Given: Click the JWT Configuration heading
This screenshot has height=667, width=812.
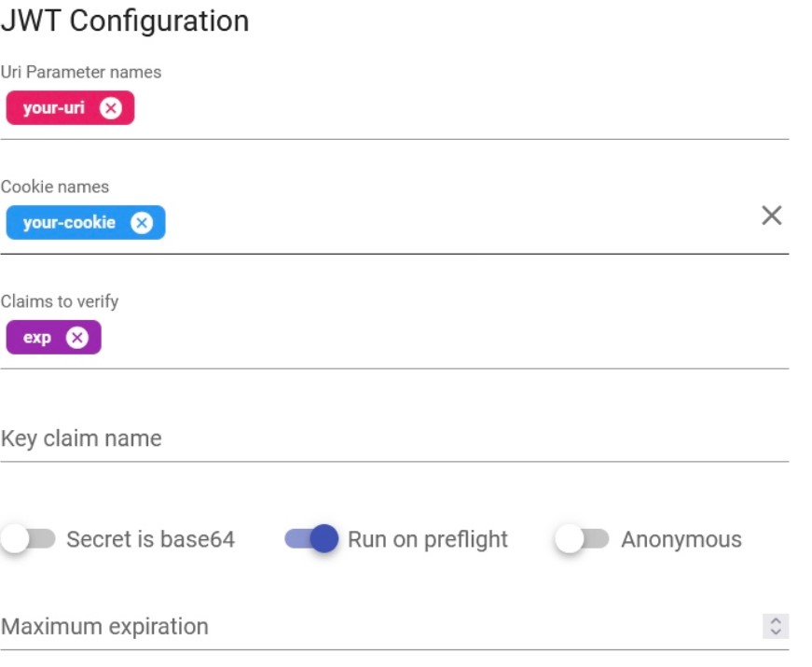Looking at the screenshot, I should pos(125,21).
